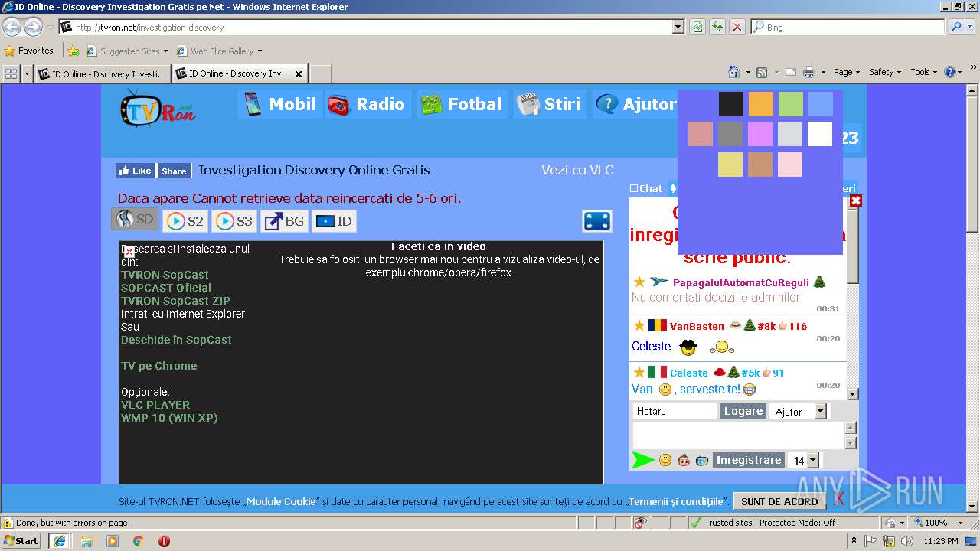Screen dimensions: 980x551
Task: Select the S3 stream source
Action: coord(234,221)
